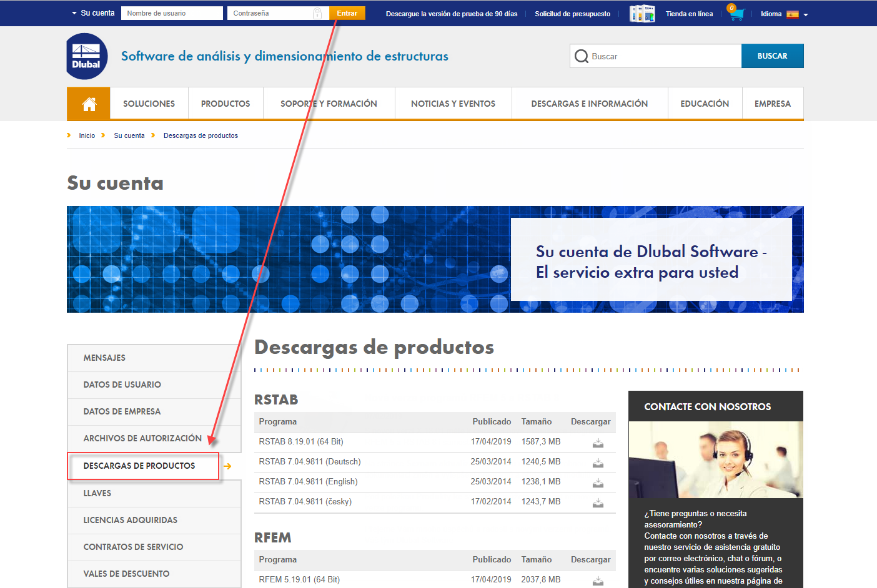Click the RSTAB 7.04.9811 (English) text
Image resolution: width=877 pixels, height=588 pixels.
click(308, 482)
